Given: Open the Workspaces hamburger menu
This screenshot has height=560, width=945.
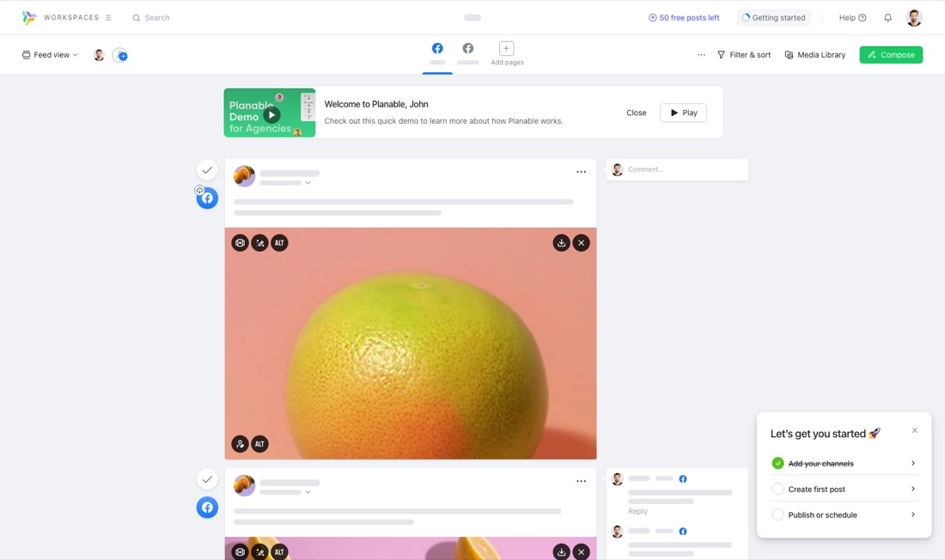Looking at the screenshot, I should (x=108, y=17).
